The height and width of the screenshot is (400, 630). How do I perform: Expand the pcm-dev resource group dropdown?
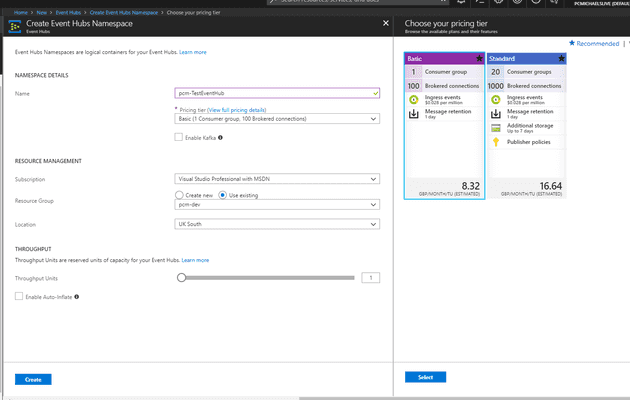(277, 205)
